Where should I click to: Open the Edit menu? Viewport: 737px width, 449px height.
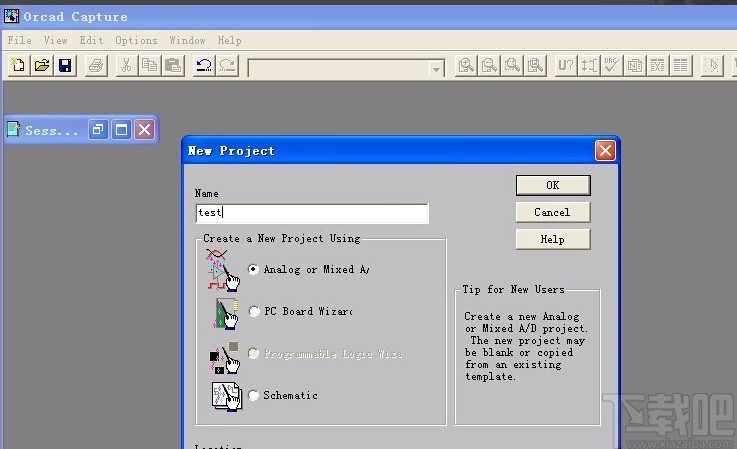[91, 40]
